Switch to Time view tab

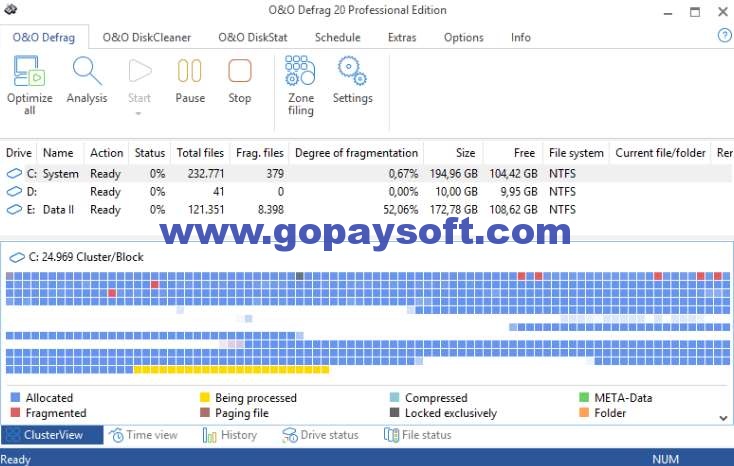coord(143,435)
